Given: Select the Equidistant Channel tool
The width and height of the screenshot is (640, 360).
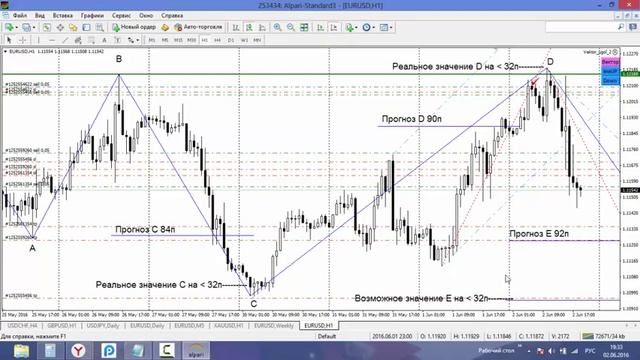Looking at the screenshot, I should [x=78, y=40].
